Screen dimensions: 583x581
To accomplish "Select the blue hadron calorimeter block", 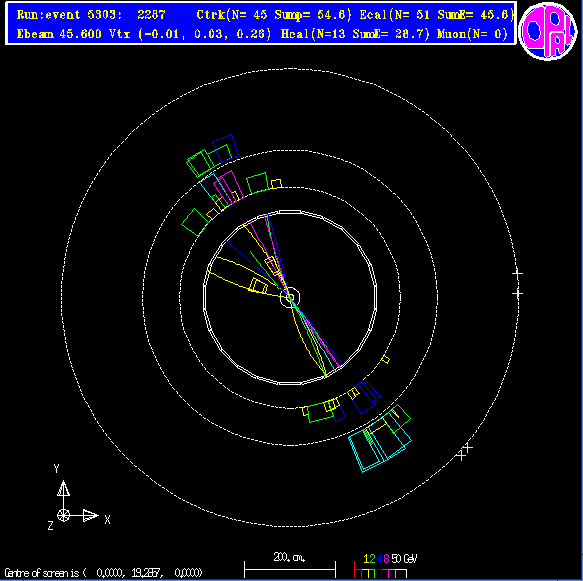I will (225, 148).
